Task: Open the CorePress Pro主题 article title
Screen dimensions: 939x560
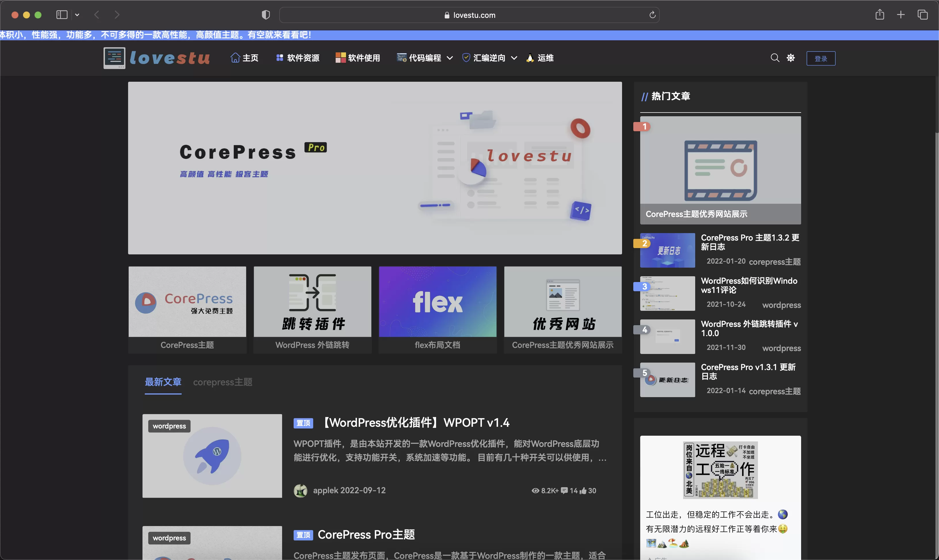Action: click(366, 535)
